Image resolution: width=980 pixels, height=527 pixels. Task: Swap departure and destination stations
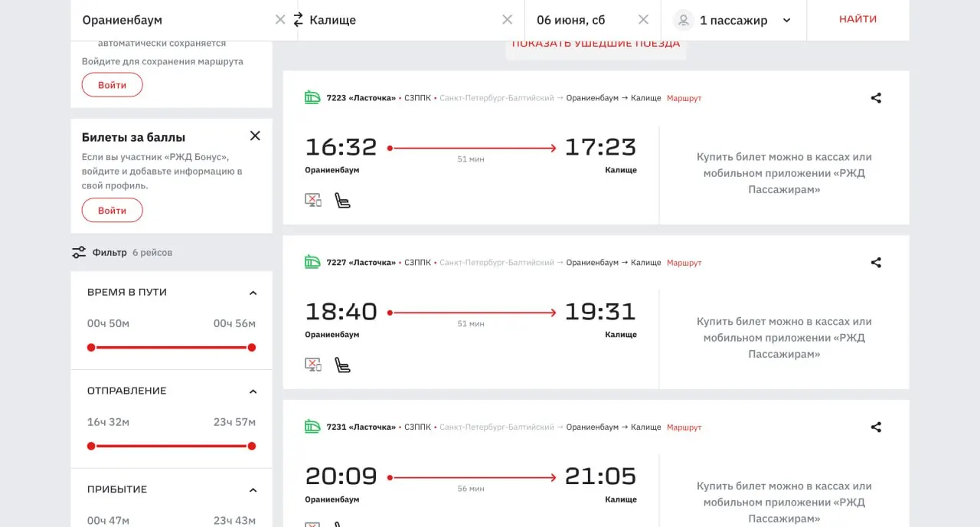(298, 20)
